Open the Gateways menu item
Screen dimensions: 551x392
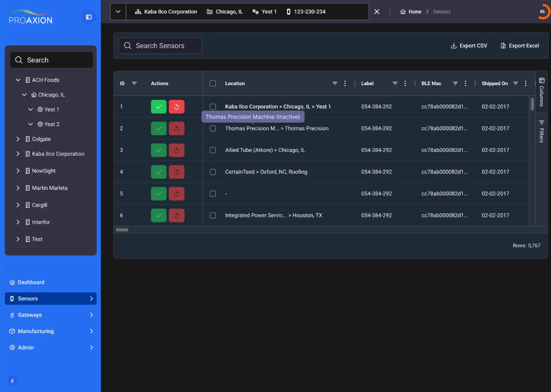click(x=50, y=315)
